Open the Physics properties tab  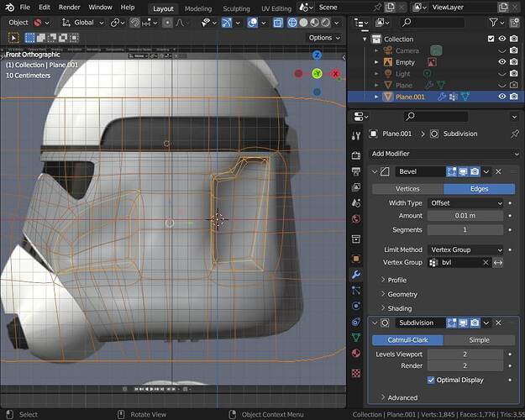356,306
